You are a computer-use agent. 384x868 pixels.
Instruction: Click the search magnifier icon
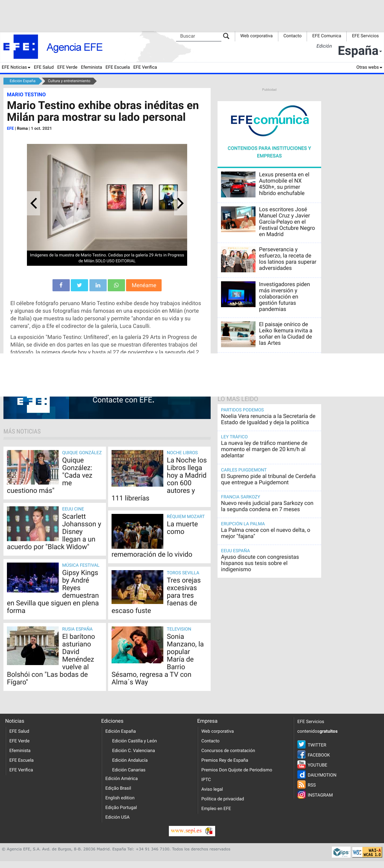point(226,36)
